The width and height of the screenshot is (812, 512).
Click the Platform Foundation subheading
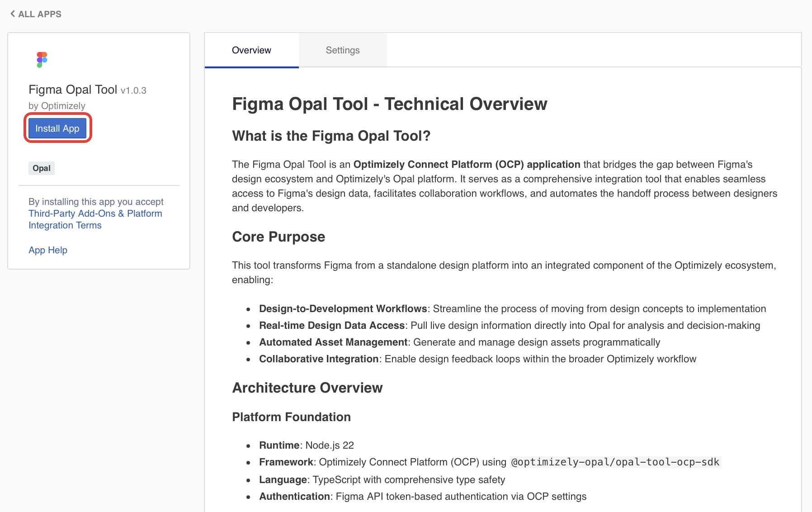tap(291, 417)
